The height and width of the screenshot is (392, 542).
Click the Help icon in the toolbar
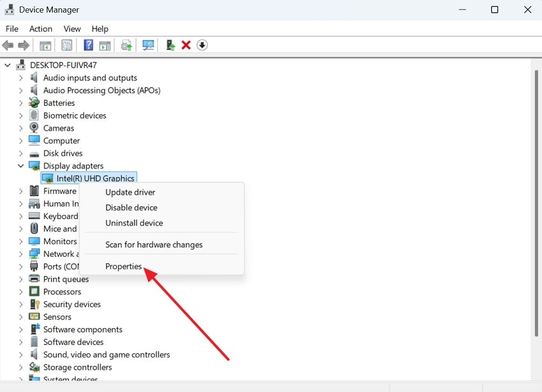click(x=88, y=45)
